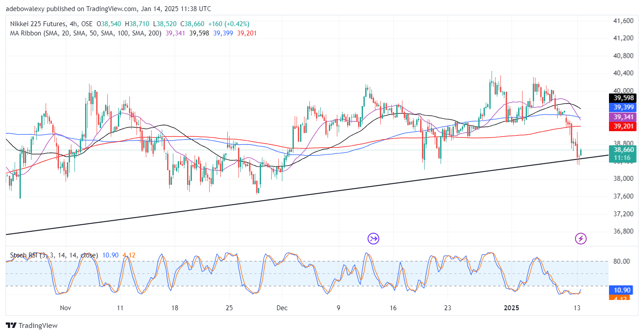The height and width of the screenshot is (335, 644).
Task: Click the 2025 label on time axis
Action: click(x=512, y=308)
